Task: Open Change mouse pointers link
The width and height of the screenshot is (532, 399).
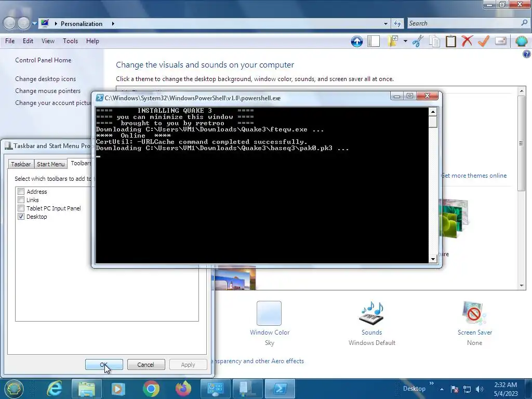Action: (48, 91)
